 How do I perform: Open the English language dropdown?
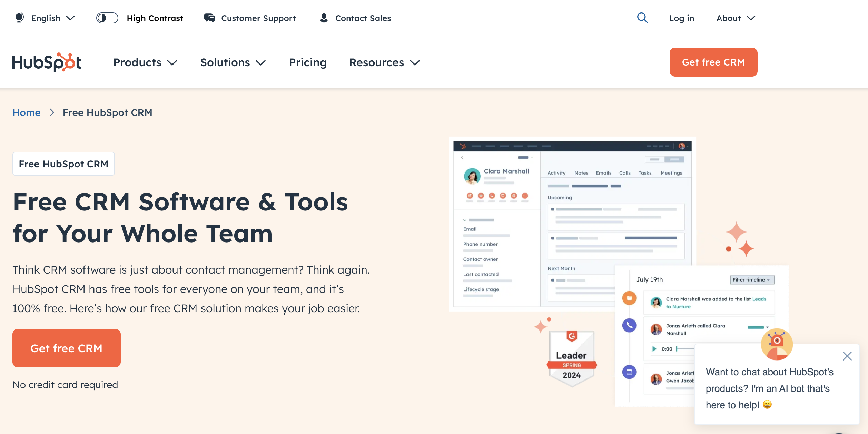click(53, 18)
